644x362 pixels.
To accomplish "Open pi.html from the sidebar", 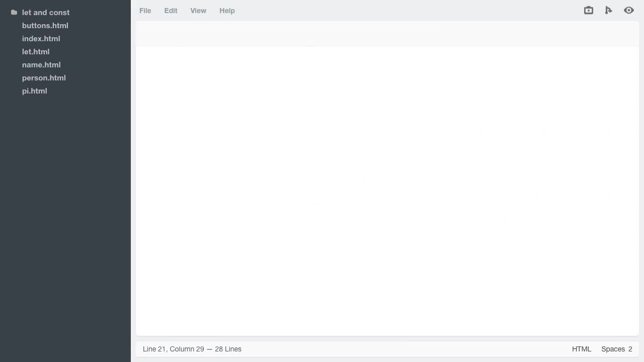I will 34,90.
